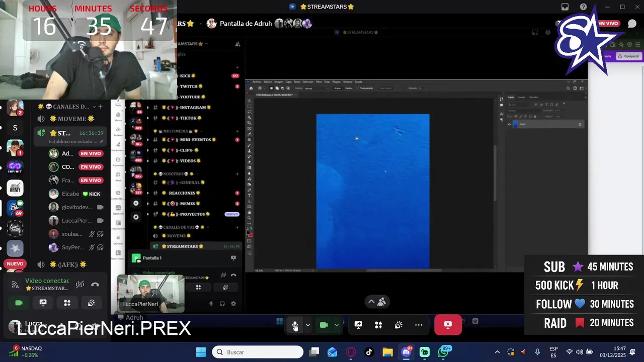Click Photoshop canvas vertical scrollbar
Viewport: 644px width, 362px height.
pos(495,173)
